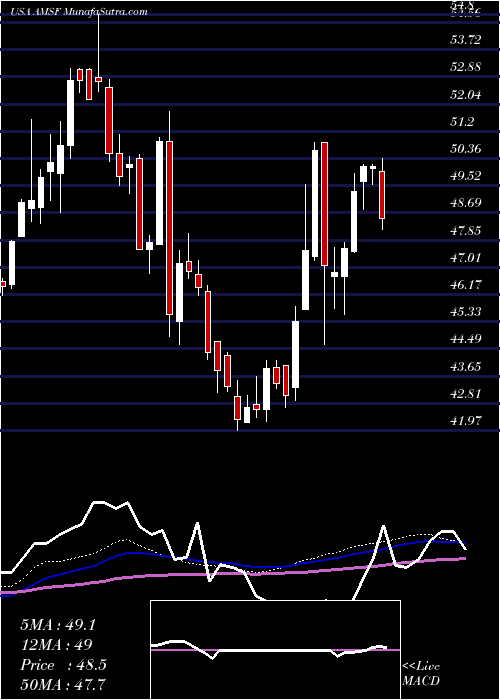Screen dimensions: 500x700
Task: Click the Price : 48.5 readout
Action: coord(63,665)
